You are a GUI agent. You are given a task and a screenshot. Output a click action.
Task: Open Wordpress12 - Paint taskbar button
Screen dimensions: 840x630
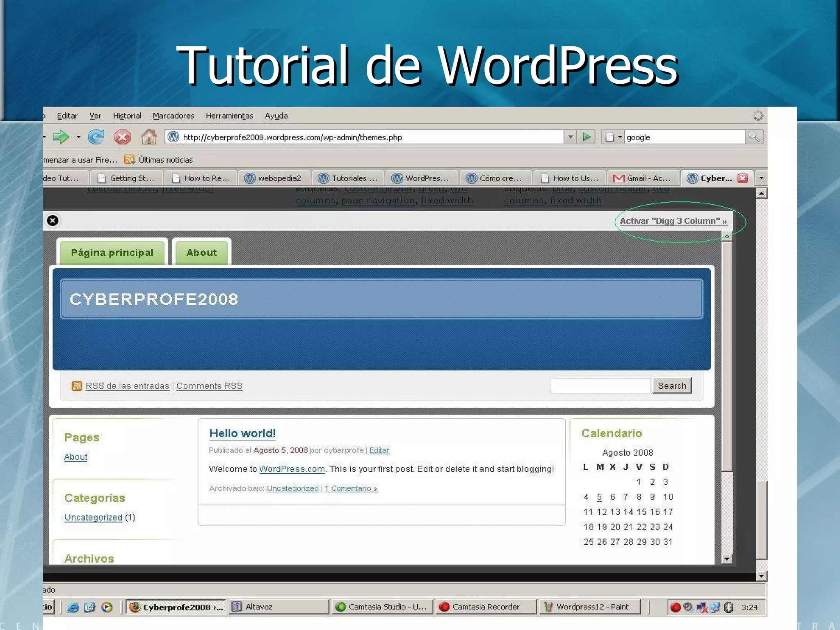(x=590, y=607)
